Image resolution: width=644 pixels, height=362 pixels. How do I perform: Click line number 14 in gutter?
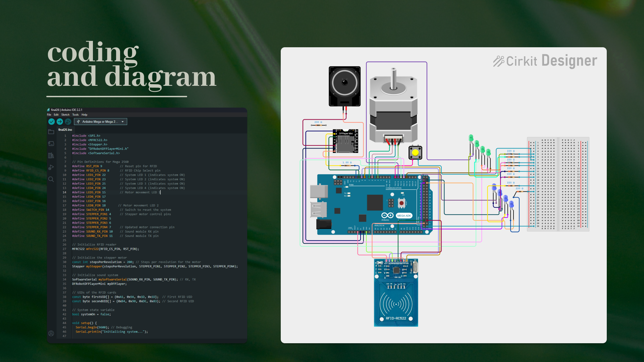64,192
